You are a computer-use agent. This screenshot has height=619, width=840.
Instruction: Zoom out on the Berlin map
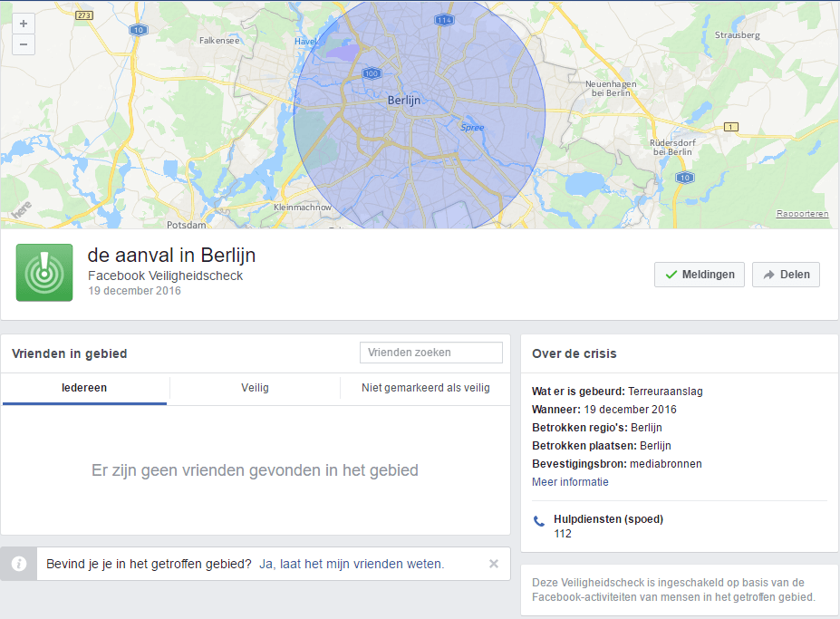click(x=24, y=44)
